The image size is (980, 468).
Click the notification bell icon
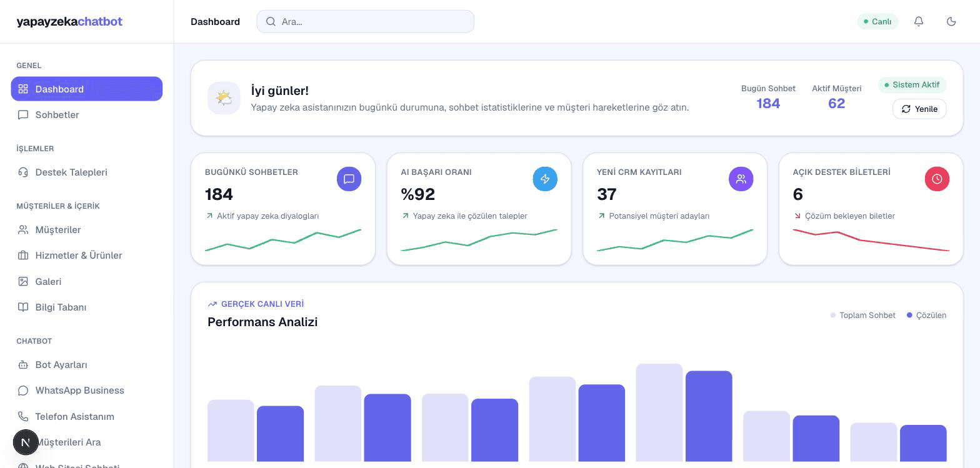pos(918,21)
